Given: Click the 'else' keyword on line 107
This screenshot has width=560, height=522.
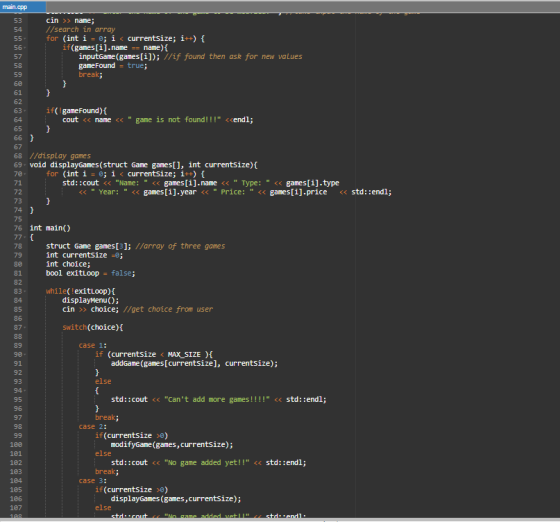Looking at the screenshot, I should [x=103, y=508].
